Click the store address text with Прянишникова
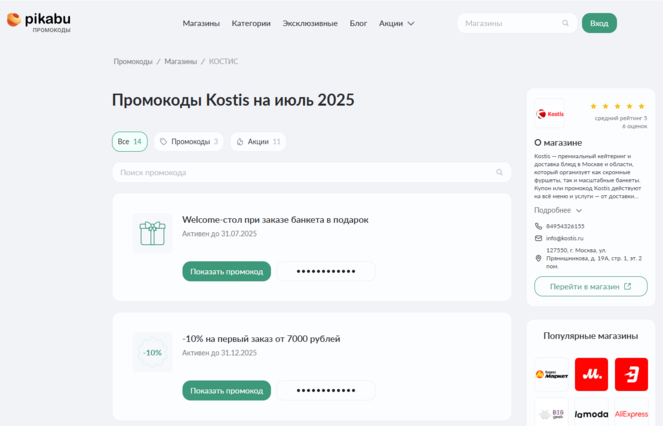The height and width of the screenshot is (426, 663). [594, 258]
